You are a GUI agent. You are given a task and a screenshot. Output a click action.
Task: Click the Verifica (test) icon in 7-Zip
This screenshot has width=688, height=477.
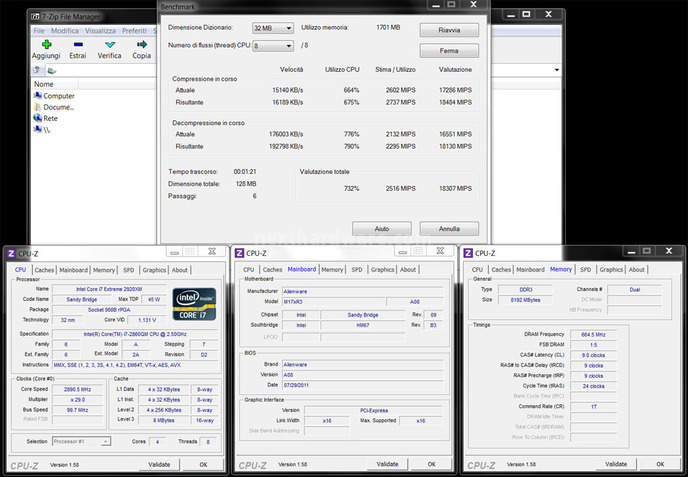pos(110,44)
